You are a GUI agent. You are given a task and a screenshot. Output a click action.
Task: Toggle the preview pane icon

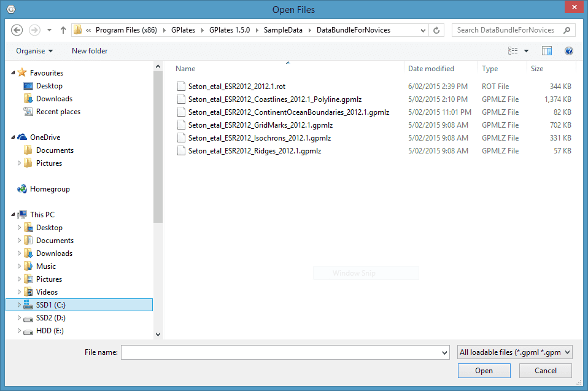[547, 51]
